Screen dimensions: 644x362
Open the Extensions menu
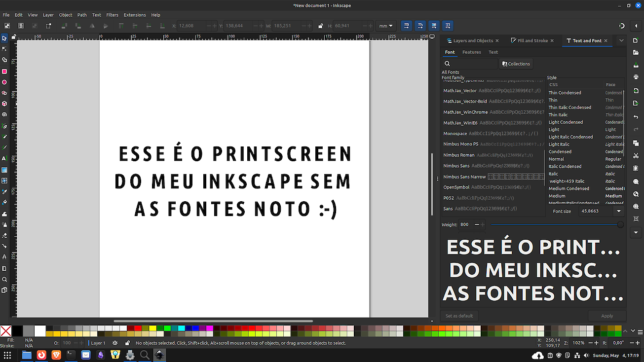coord(135,15)
